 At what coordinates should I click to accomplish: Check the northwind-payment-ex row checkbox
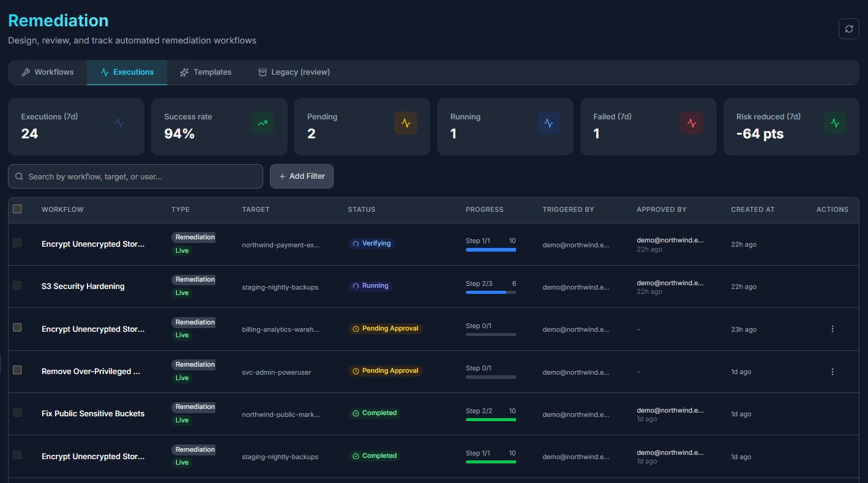pos(17,243)
